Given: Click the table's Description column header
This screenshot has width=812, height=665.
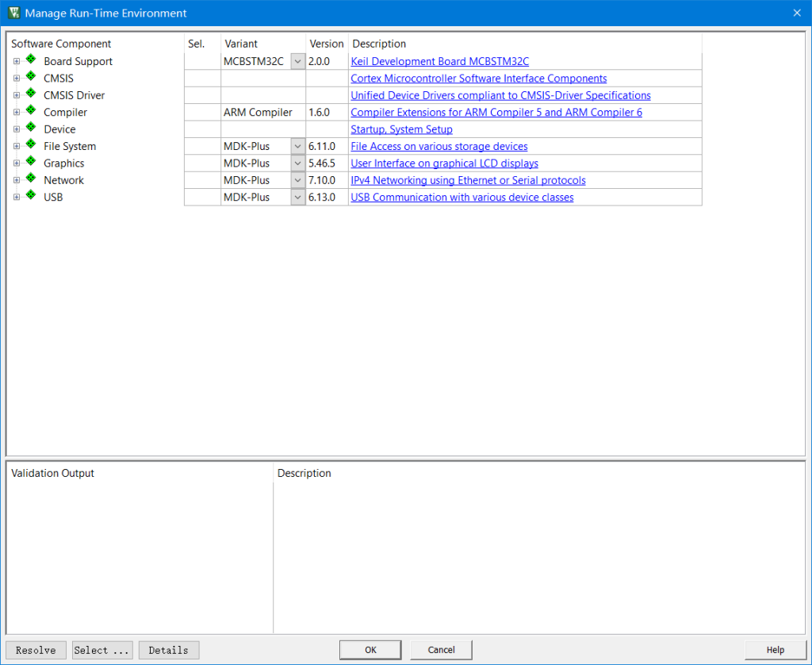Looking at the screenshot, I should (379, 44).
